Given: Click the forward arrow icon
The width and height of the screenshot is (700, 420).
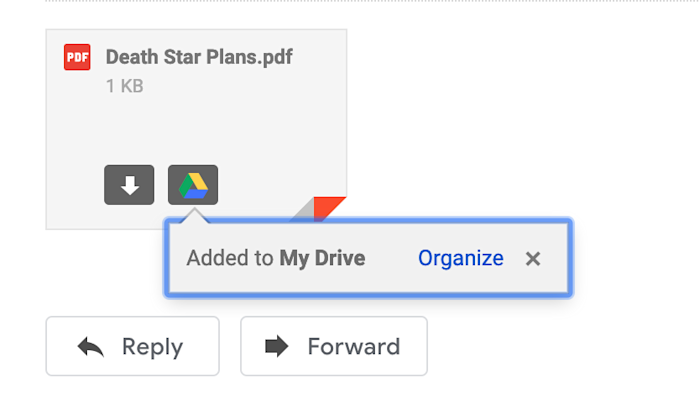Looking at the screenshot, I should pyautogui.click(x=276, y=347).
